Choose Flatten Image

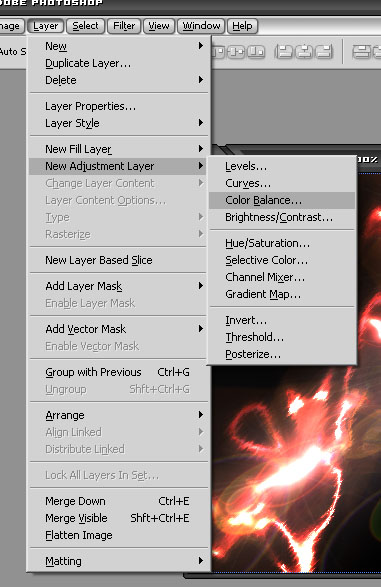point(118,535)
